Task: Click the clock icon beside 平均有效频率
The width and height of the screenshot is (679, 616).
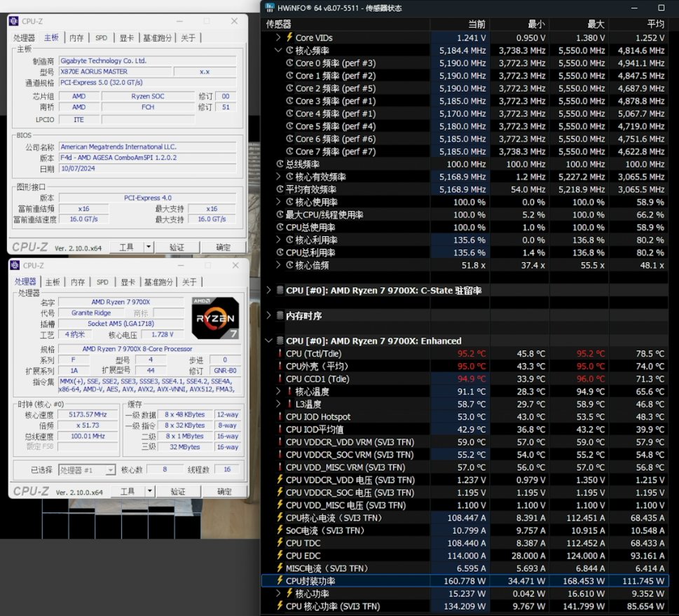Action: point(280,189)
